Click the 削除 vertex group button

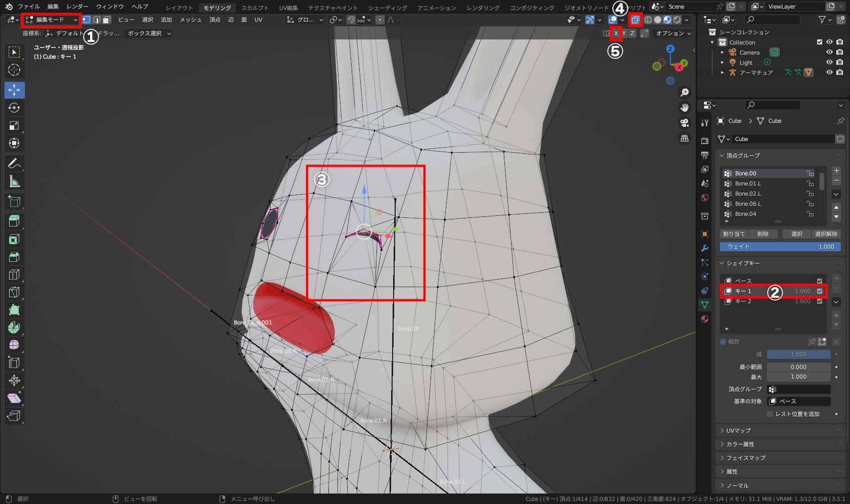(763, 234)
